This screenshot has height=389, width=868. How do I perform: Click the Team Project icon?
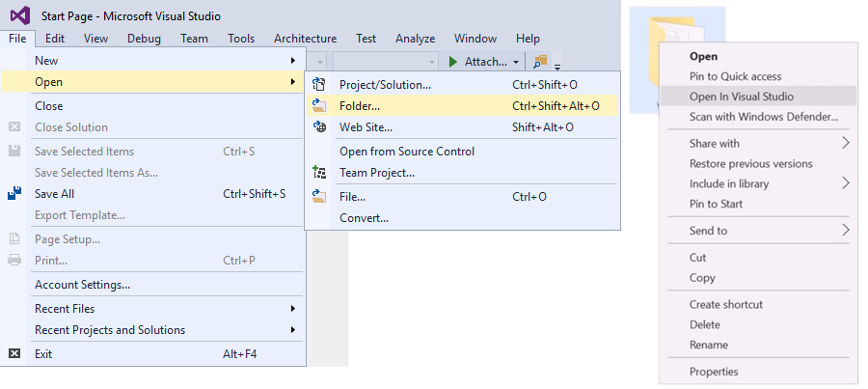click(x=319, y=173)
